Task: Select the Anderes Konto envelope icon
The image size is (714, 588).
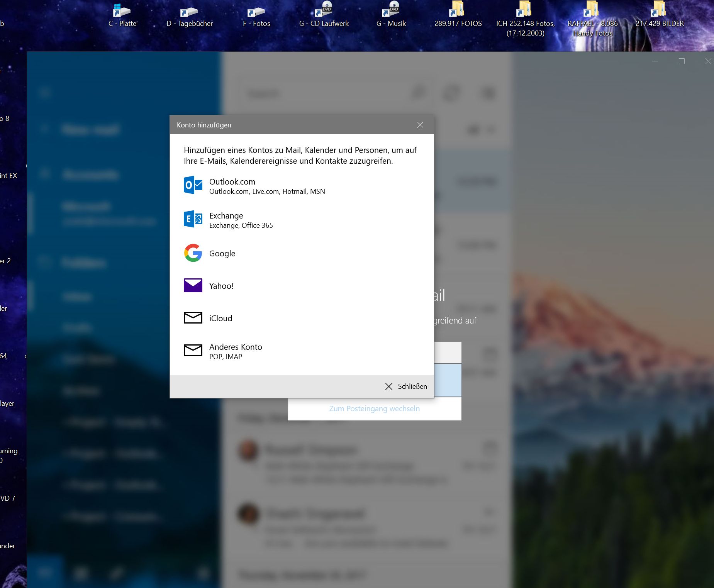Action: [193, 350]
